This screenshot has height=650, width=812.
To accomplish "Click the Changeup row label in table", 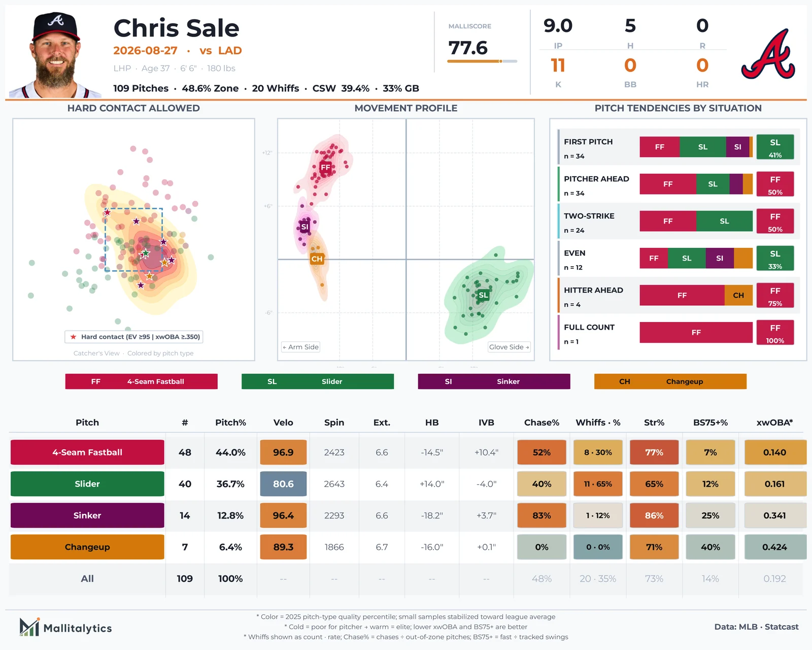I will 87,547.
